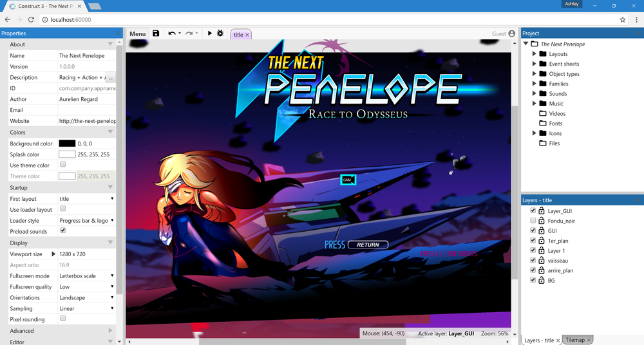Screen dimensions: 644x345
Task: Click the Undo arrow icon
Action: 171,33
